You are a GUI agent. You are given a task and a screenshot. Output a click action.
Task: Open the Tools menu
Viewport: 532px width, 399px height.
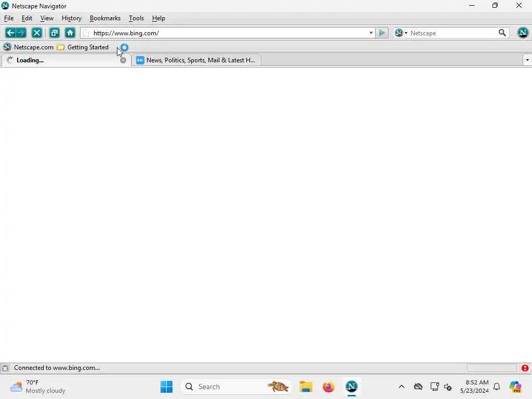tap(137, 18)
